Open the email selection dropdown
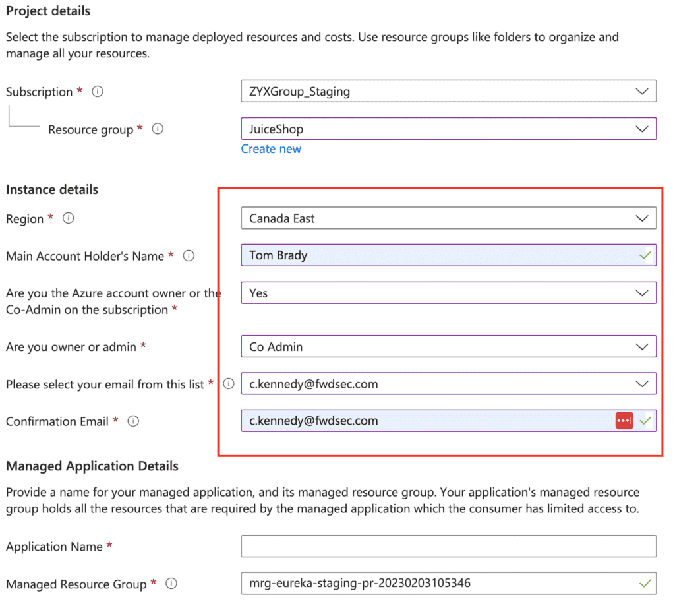The height and width of the screenshot is (616, 675). pyautogui.click(x=448, y=383)
